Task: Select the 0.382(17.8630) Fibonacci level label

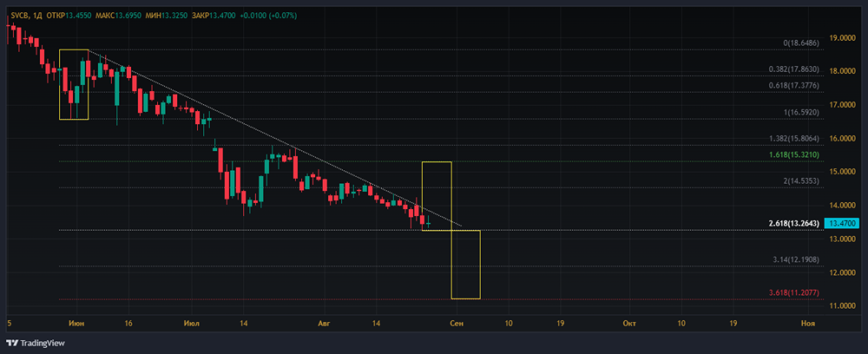Action: 794,69
